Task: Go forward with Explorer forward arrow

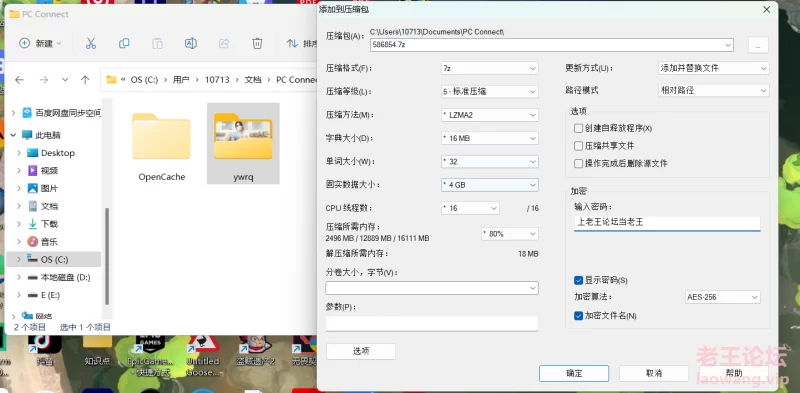Action: (44, 80)
